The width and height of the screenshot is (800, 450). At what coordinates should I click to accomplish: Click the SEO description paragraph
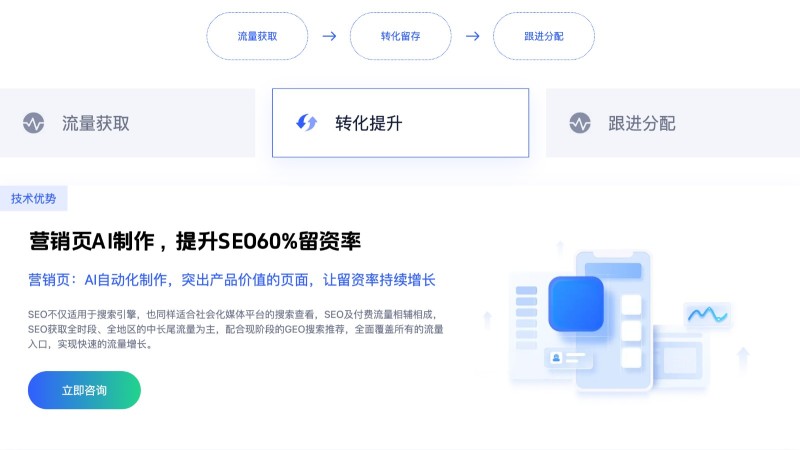[236, 329]
